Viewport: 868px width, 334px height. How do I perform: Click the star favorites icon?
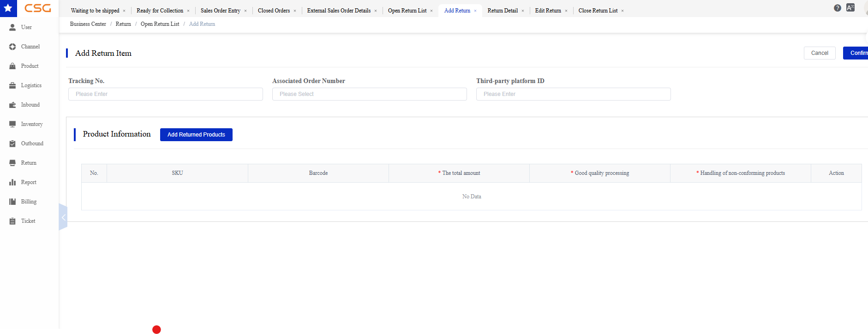pyautogui.click(x=8, y=8)
